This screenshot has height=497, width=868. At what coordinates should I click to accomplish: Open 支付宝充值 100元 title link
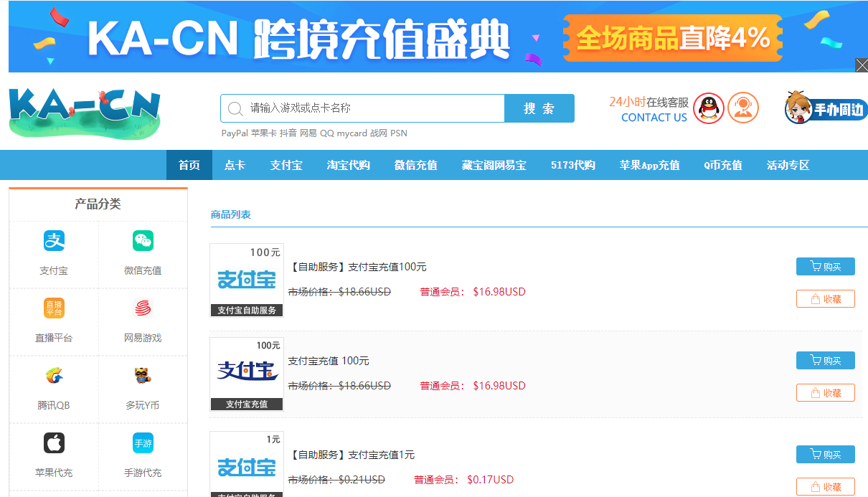[x=329, y=361]
